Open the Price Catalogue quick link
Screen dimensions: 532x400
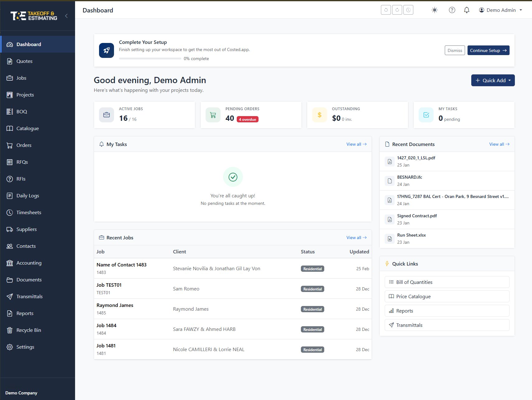coord(447,296)
